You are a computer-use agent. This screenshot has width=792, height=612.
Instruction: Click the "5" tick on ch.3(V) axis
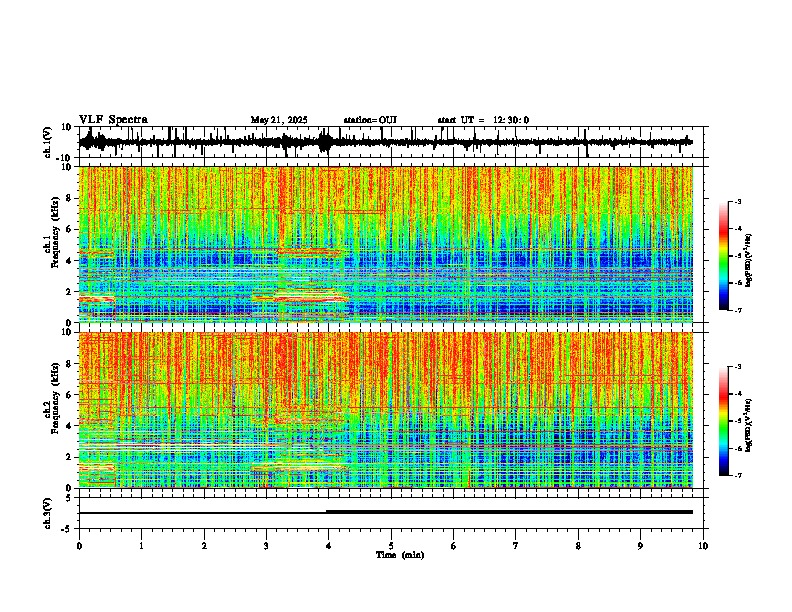pyautogui.click(x=69, y=498)
